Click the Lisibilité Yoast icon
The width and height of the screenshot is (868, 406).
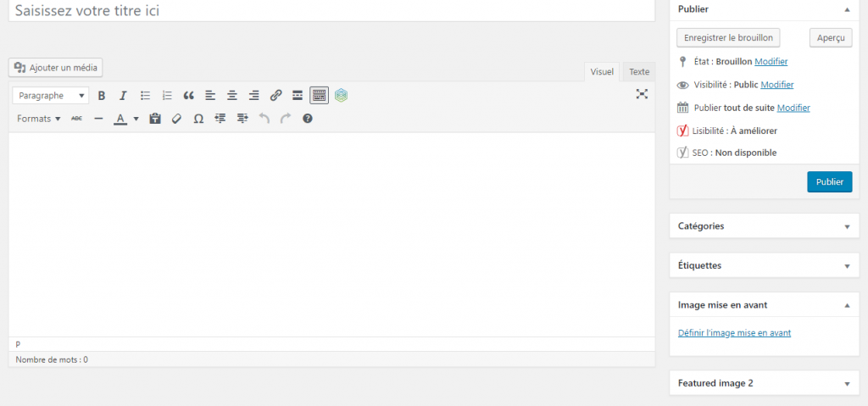point(682,131)
